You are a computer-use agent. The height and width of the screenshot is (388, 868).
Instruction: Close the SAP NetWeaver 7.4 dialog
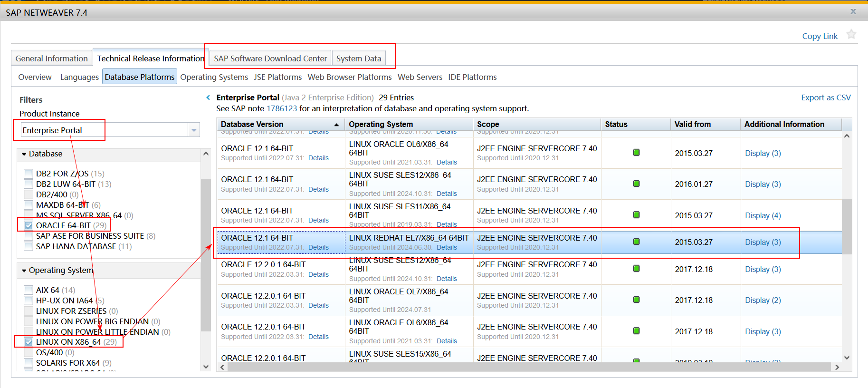853,11
